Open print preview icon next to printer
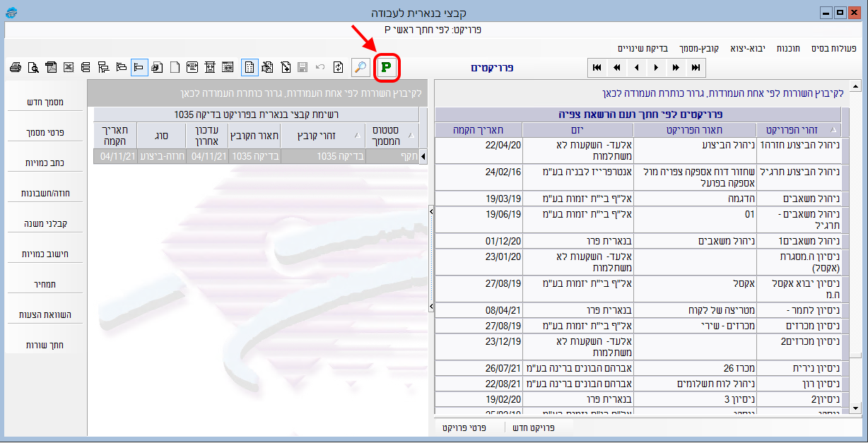Viewport: 868px width, 443px height. coord(33,67)
